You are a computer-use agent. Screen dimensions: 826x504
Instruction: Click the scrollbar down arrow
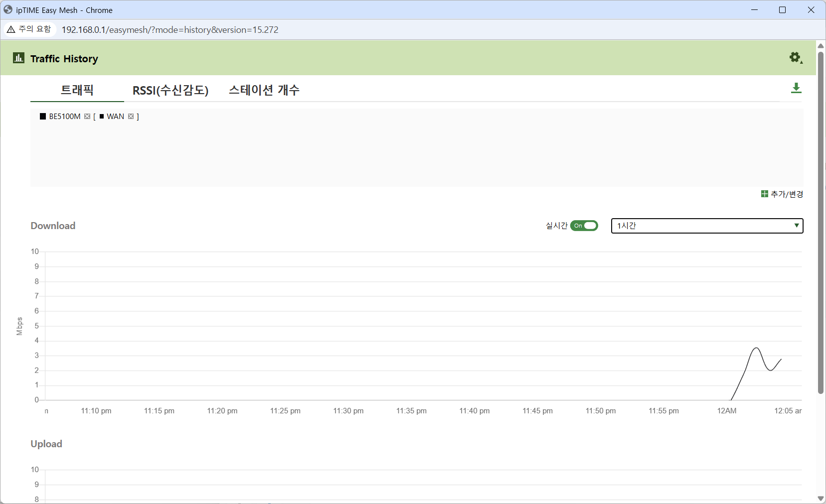click(x=821, y=499)
